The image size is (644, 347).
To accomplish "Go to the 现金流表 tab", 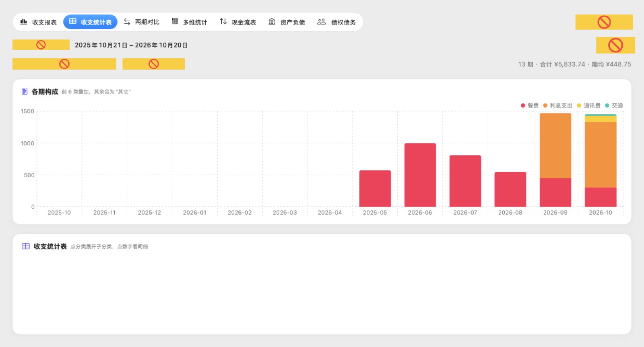I will pyautogui.click(x=237, y=22).
